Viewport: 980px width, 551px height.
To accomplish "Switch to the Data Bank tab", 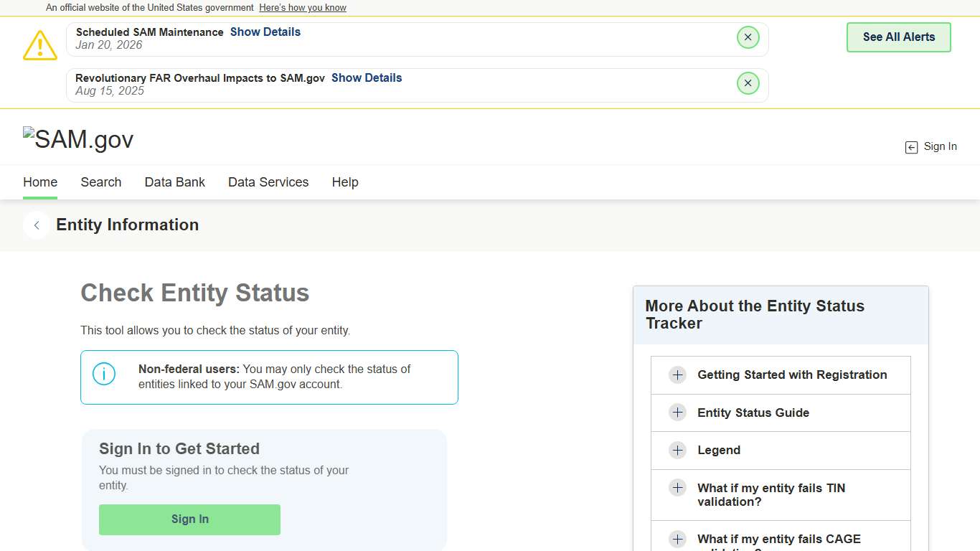I will click(174, 182).
